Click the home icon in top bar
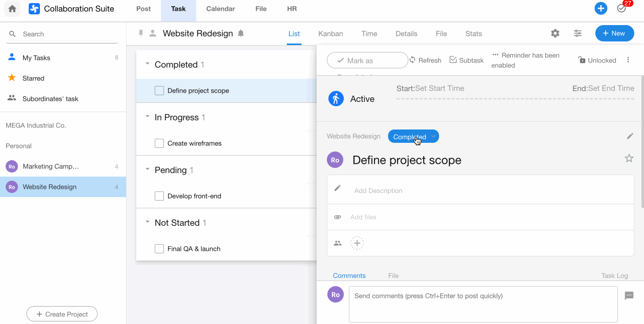 point(12,9)
